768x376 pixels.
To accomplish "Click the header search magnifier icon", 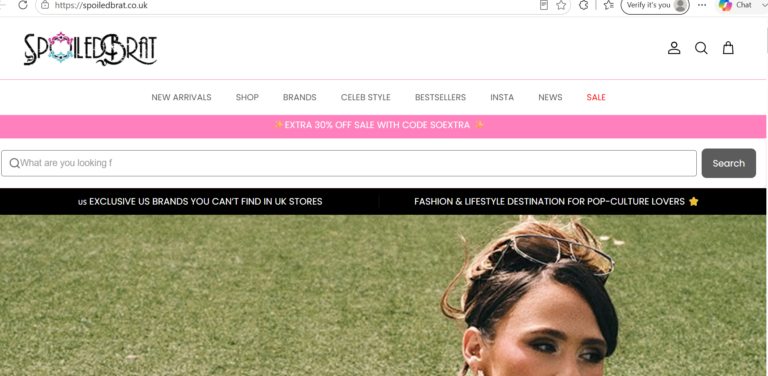I will [701, 48].
